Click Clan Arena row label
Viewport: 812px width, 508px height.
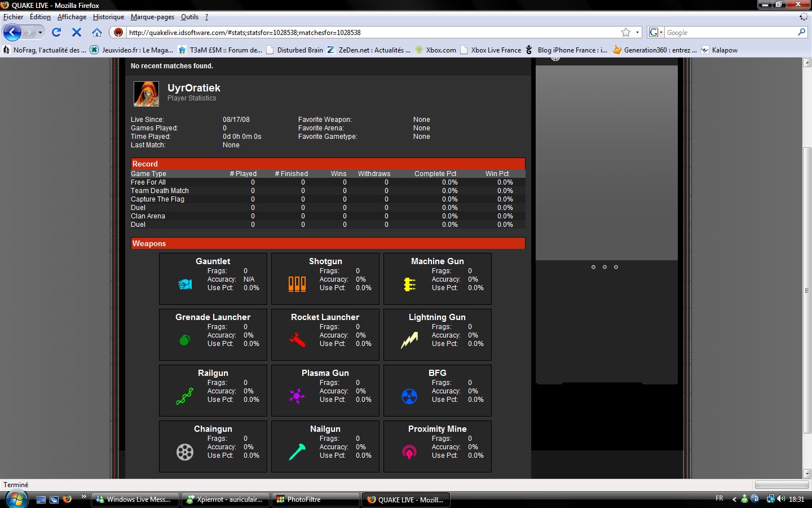[x=148, y=216]
